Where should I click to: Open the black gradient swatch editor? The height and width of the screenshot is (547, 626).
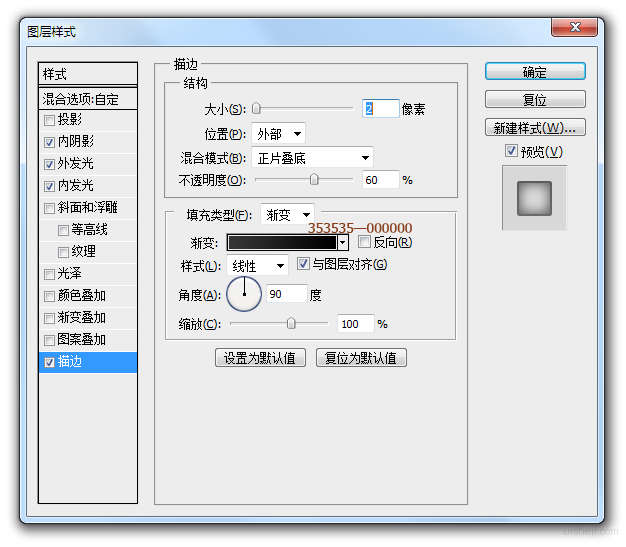282,242
